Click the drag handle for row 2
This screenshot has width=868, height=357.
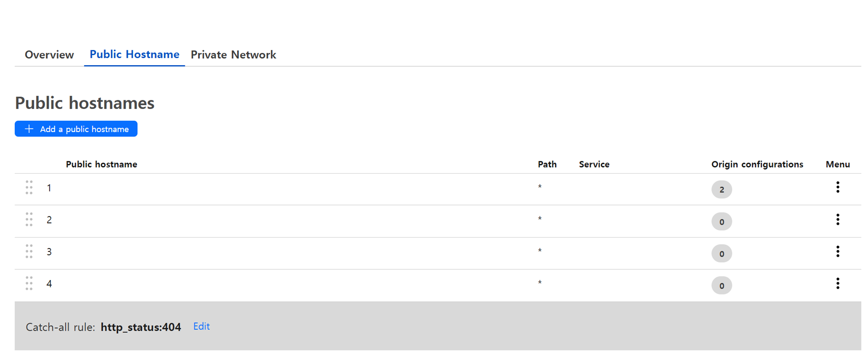pos(29,220)
